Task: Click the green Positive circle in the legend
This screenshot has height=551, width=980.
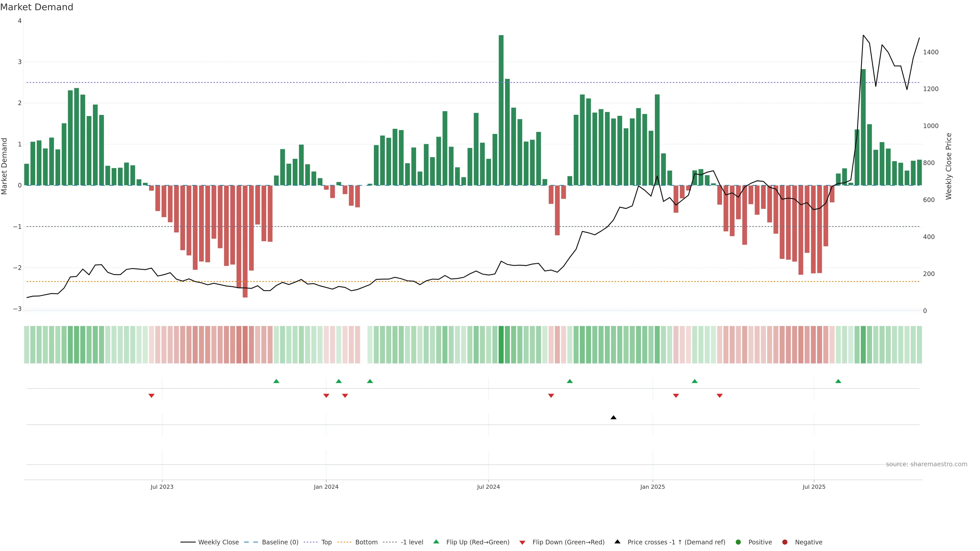Action: [x=738, y=542]
